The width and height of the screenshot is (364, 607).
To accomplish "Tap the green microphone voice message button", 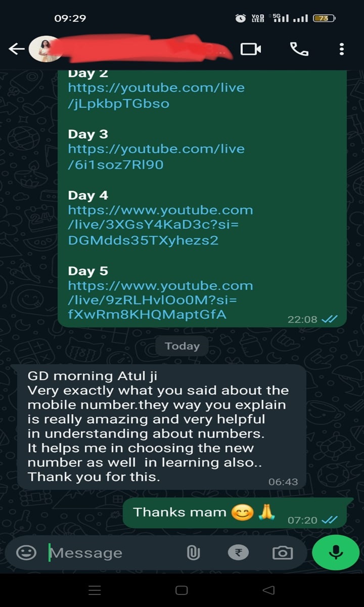I will click(336, 552).
